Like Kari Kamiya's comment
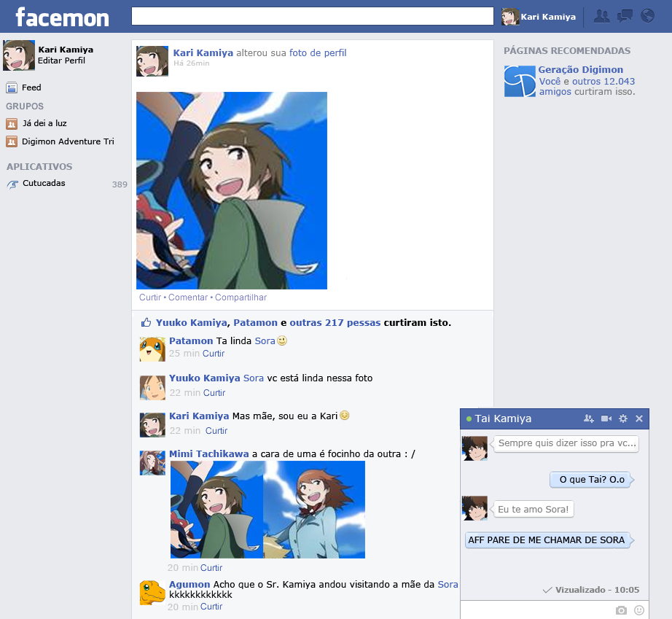The height and width of the screenshot is (619, 672). [216, 430]
